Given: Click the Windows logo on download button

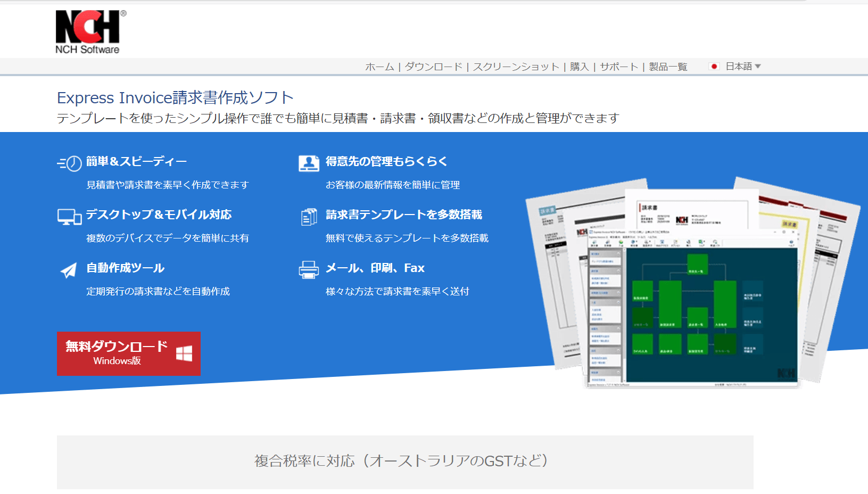Looking at the screenshot, I should [x=184, y=353].
